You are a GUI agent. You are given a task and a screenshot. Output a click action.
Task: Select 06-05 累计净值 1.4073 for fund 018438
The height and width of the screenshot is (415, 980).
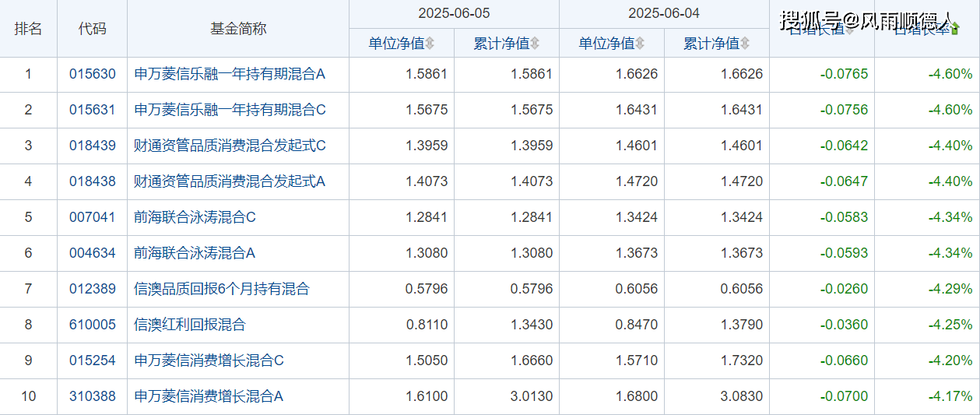coord(532,181)
